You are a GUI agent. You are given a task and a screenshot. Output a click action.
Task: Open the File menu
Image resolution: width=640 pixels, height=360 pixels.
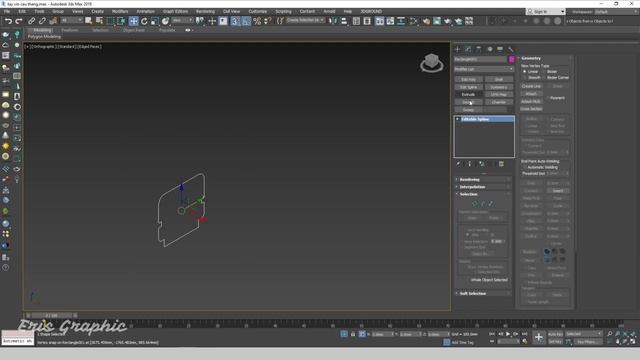tap(7, 11)
